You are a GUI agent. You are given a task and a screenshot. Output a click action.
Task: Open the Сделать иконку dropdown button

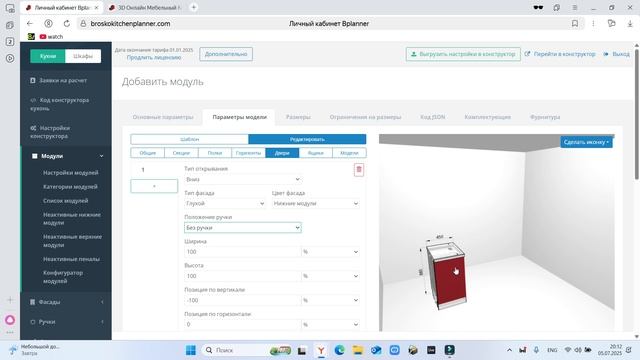pos(587,142)
